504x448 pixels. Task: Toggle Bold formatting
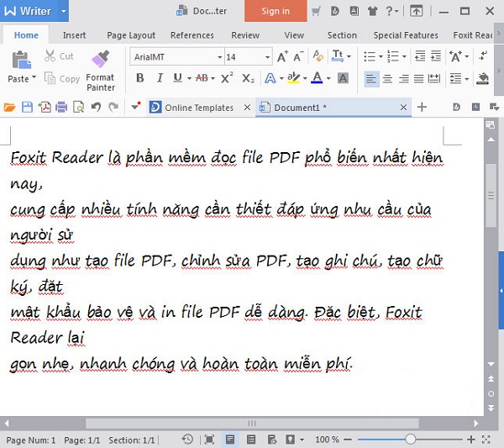click(139, 78)
